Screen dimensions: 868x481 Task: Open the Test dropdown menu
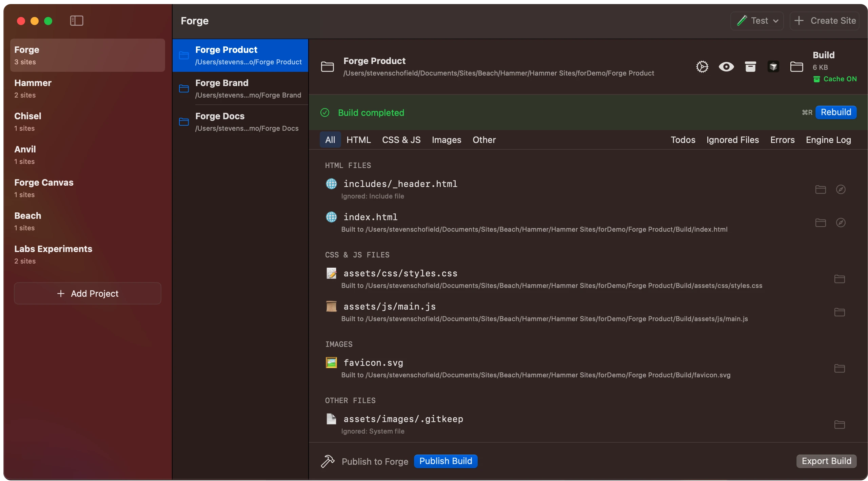click(757, 21)
